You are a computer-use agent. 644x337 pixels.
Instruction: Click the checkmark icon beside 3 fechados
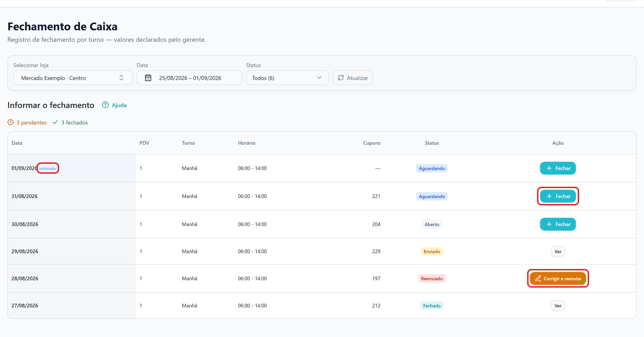pos(55,122)
